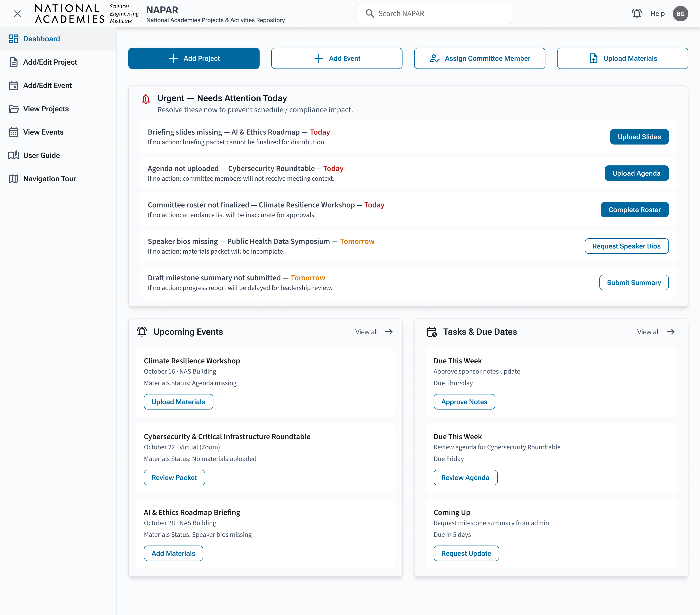This screenshot has width=700, height=615.
Task: Open the notifications bell in header
Action: coord(636,14)
